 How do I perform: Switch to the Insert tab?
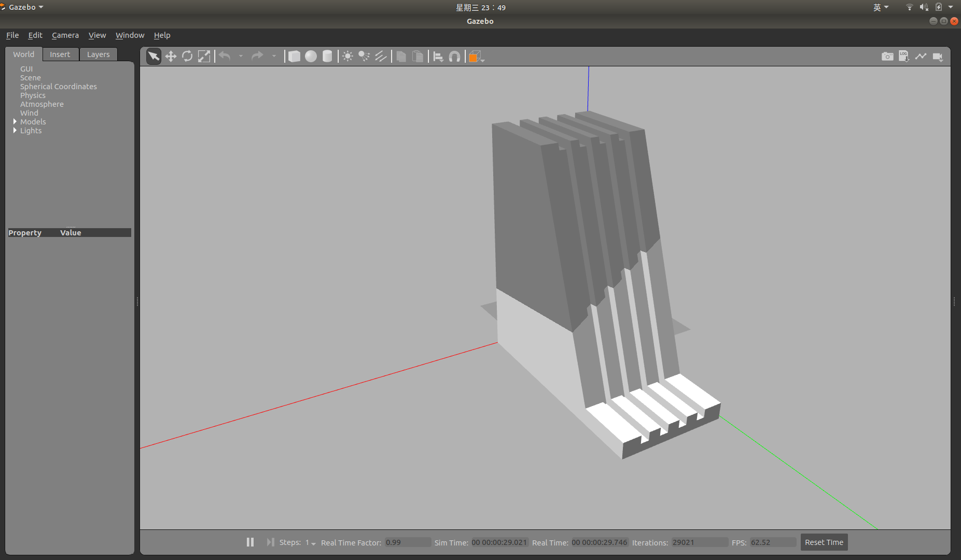pos(60,54)
